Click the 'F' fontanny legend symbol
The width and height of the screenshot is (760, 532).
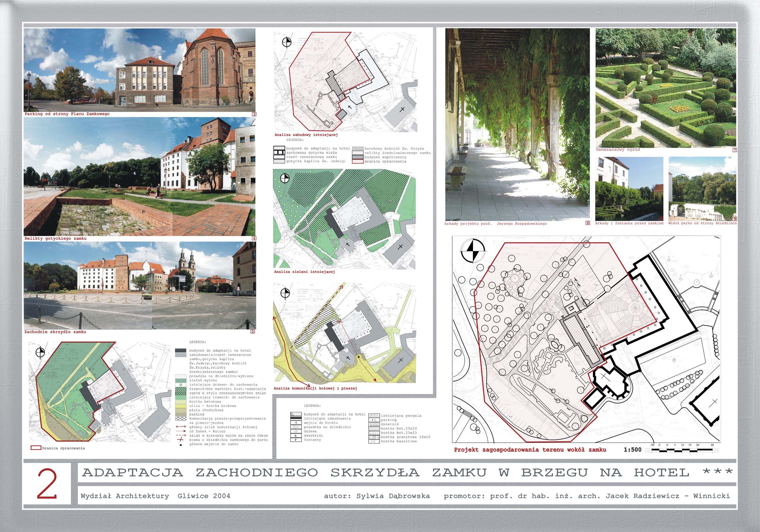(296, 440)
